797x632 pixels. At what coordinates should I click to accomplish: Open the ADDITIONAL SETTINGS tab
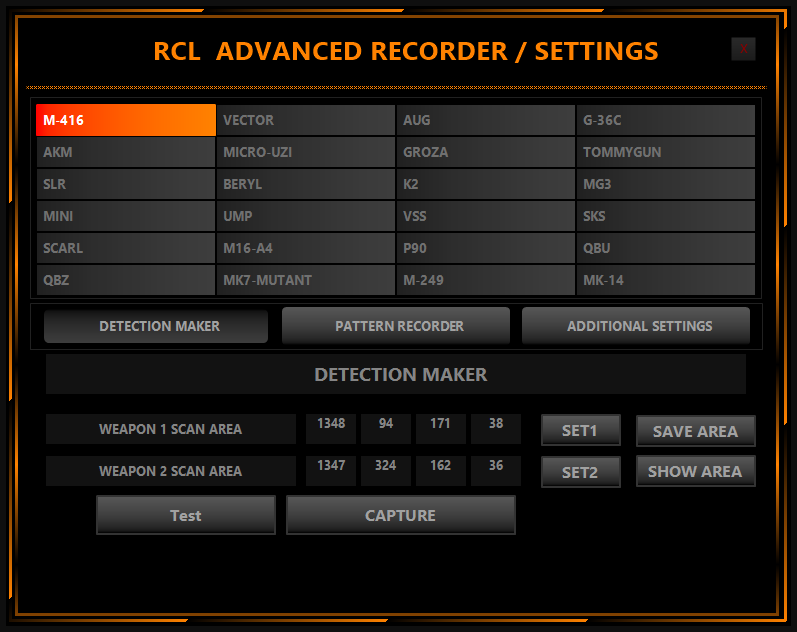[x=636, y=326]
